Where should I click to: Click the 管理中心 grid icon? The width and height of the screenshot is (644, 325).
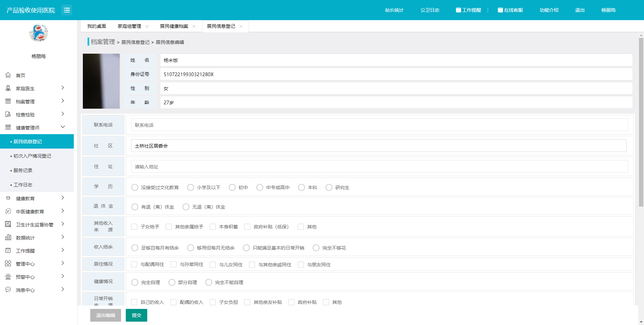point(8,264)
